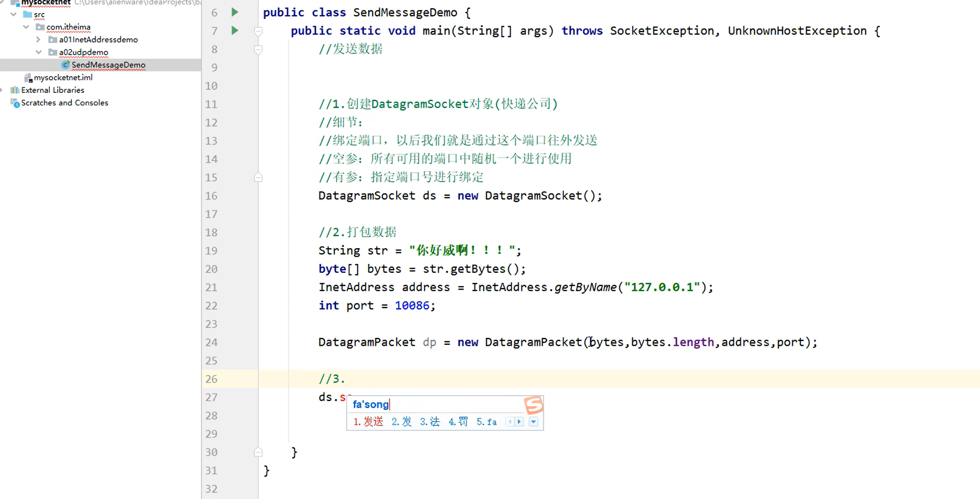Toggle the fold marker at line 15

[x=258, y=177]
